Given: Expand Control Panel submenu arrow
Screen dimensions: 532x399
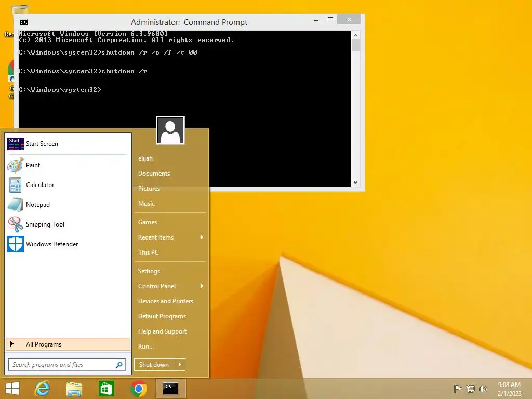Looking at the screenshot, I should coord(202,286).
